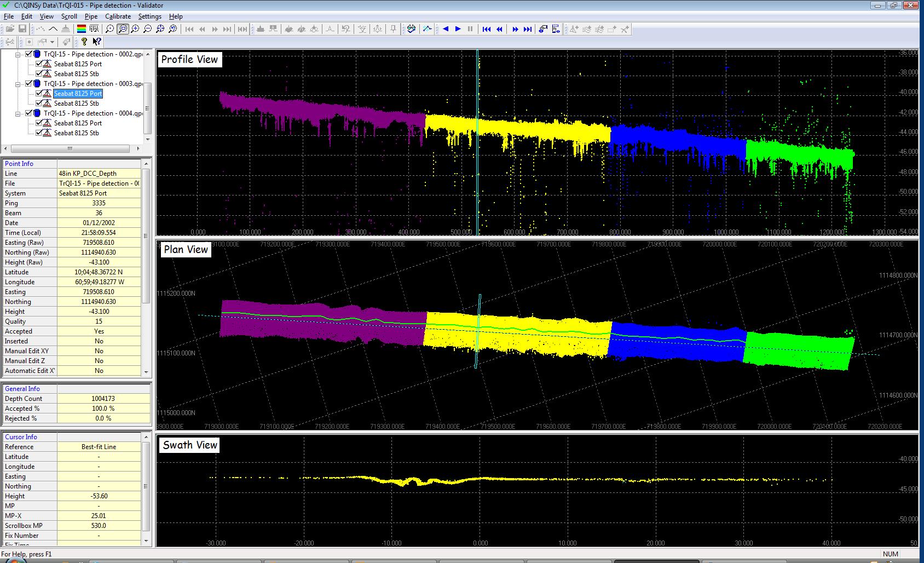This screenshot has width=924, height=563.
Task: Select Seabat 8125 Port under 0004 file
Action: tap(78, 123)
